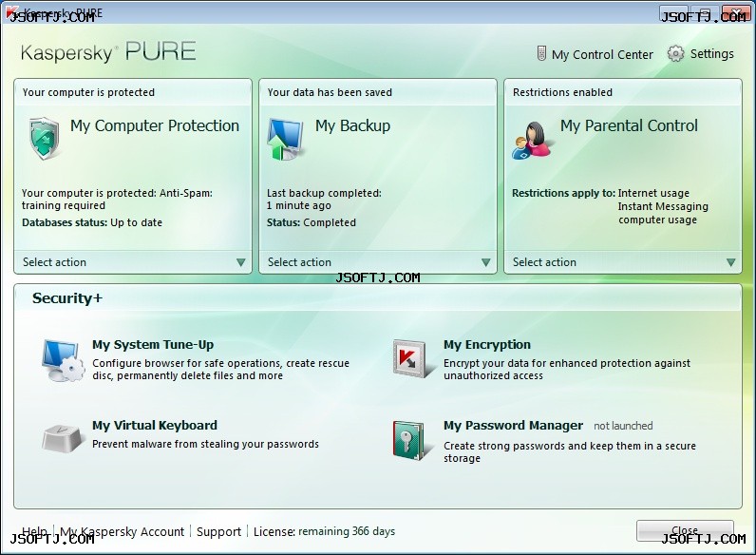This screenshot has height=555, width=756.
Task: Click 'Instant Messaging' restriction text
Action: 663,206
